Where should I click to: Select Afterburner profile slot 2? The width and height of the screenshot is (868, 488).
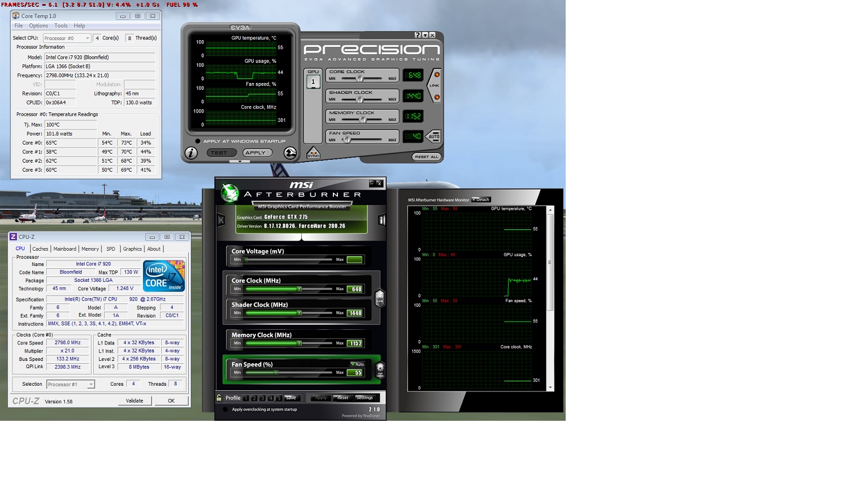click(x=254, y=398)
